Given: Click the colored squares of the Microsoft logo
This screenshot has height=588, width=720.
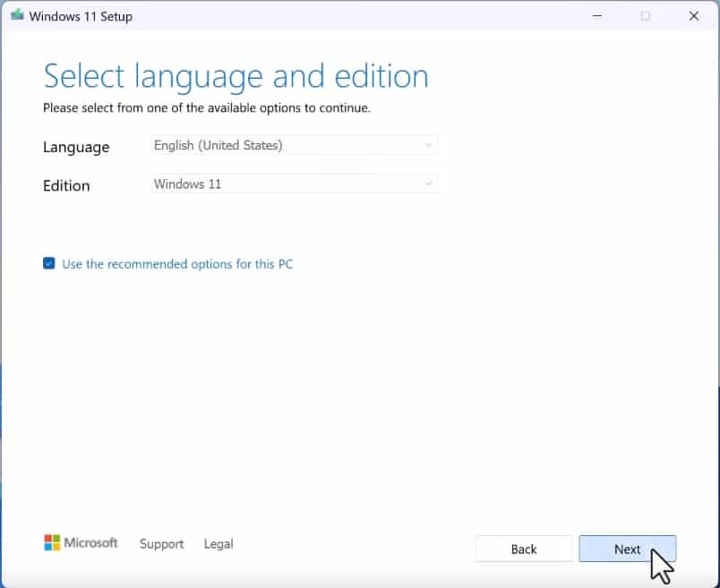Looking at the screenshot, I should [x=48, y=541].
